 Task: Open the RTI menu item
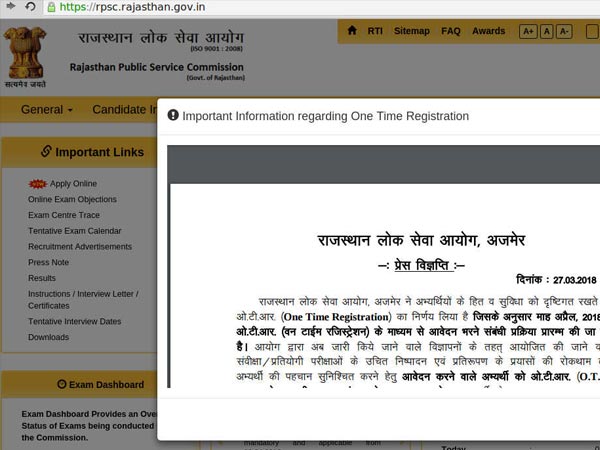pyautogui.click(x=375, y=31)
